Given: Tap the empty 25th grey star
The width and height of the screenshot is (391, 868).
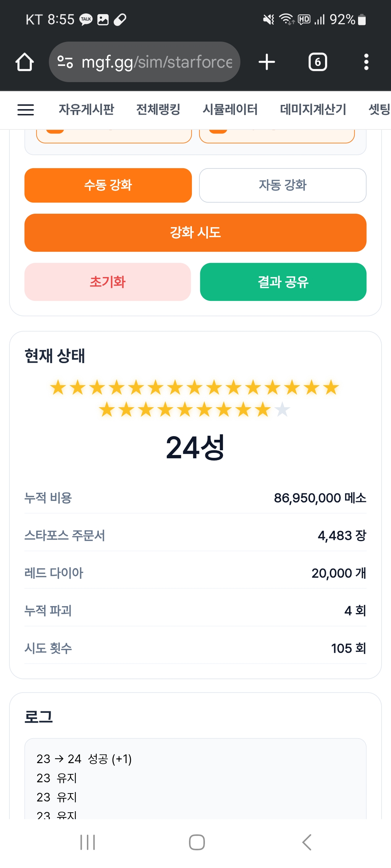Looking at the screenshot, I should (x=282, y=410).
